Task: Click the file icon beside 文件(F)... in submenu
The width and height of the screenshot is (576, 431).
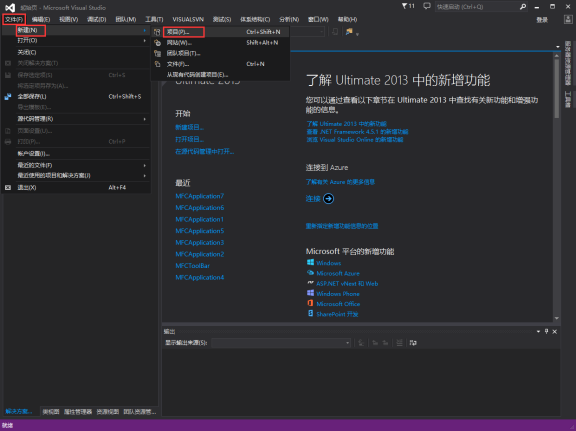Action: click(157, 64)
